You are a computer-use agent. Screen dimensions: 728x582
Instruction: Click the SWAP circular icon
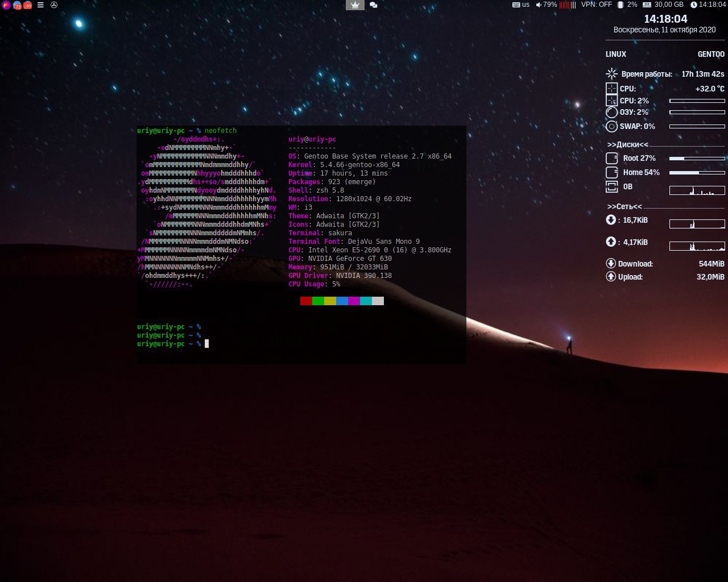click(611, 126)
